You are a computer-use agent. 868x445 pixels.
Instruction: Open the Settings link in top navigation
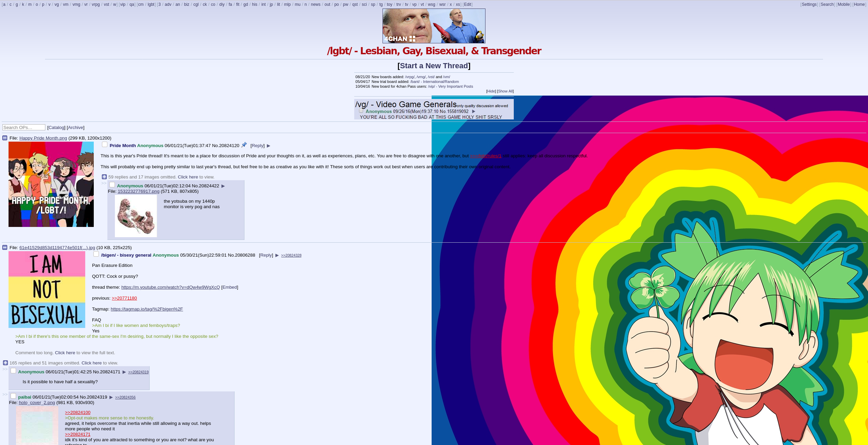[x=809, y=4]
